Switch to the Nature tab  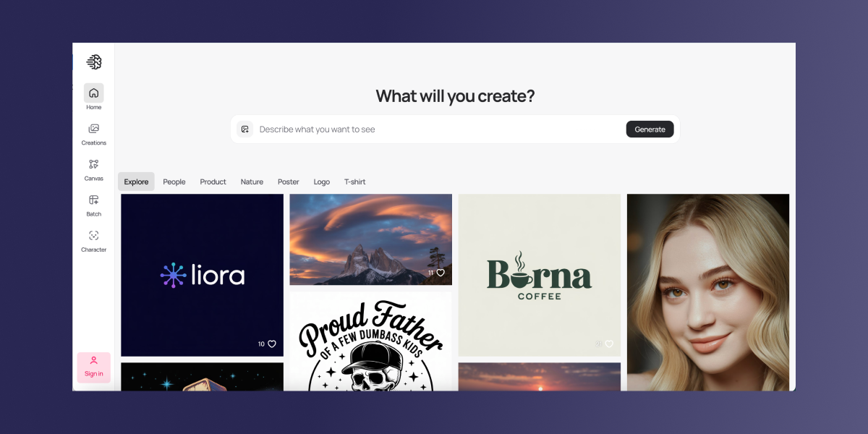point(252,182)
